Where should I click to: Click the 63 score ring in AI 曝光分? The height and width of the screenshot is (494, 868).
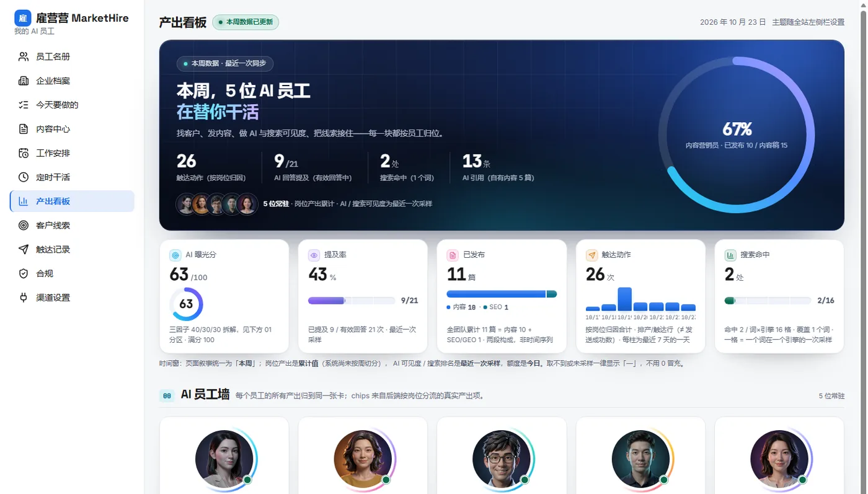point(186,304)
